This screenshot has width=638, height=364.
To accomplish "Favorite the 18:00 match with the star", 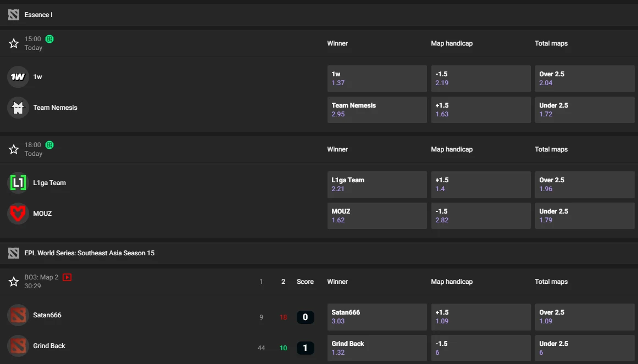I will [13, 149].
